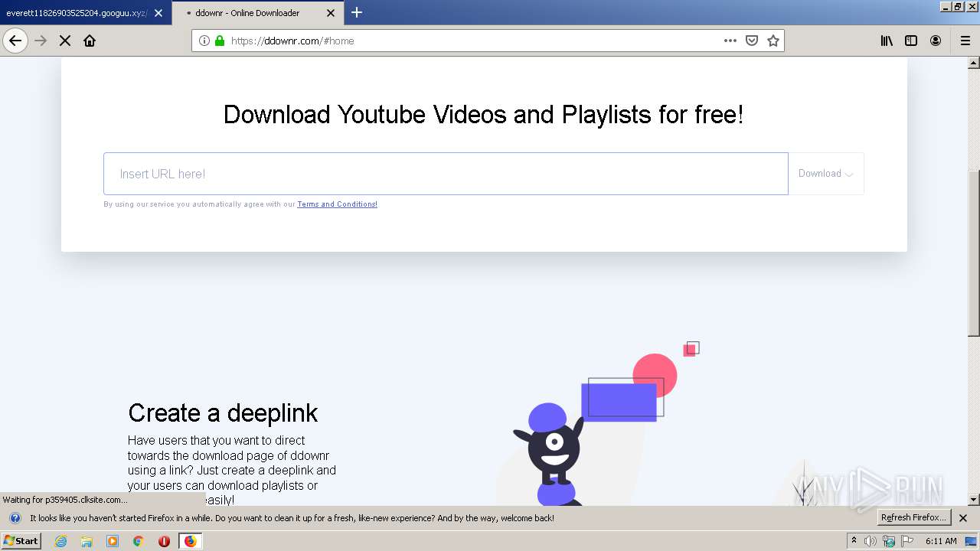Click the scrollbar down arrow
This screenshot has width=980, height=551.
click(x=974, y=500)
